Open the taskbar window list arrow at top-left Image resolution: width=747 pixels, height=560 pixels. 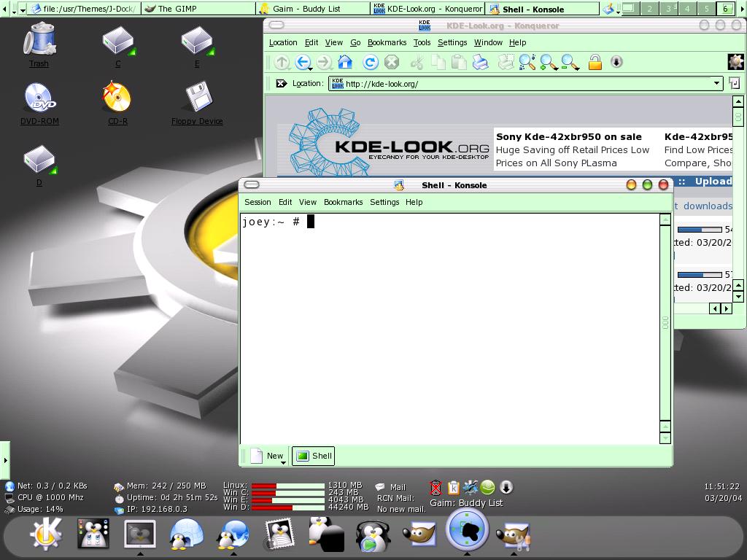point(23,9)
